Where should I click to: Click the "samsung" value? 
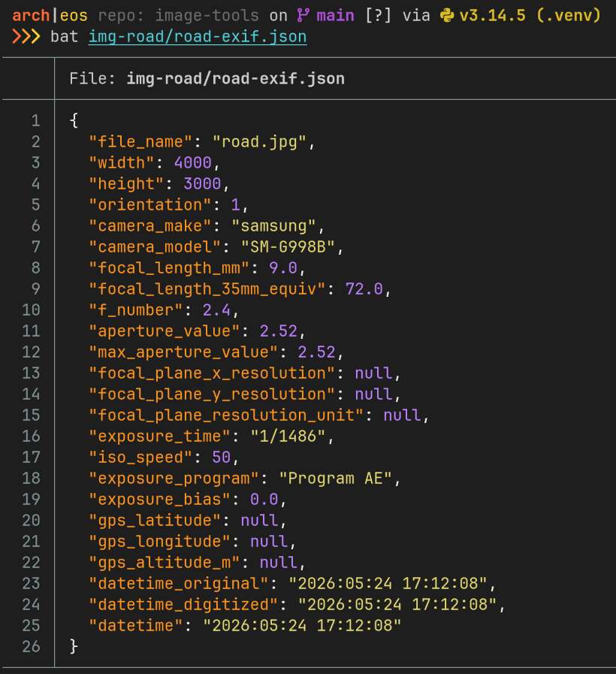[x=273, y=226]
